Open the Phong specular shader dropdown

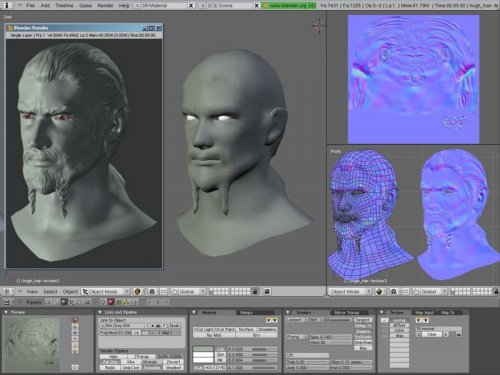point(297,337)
